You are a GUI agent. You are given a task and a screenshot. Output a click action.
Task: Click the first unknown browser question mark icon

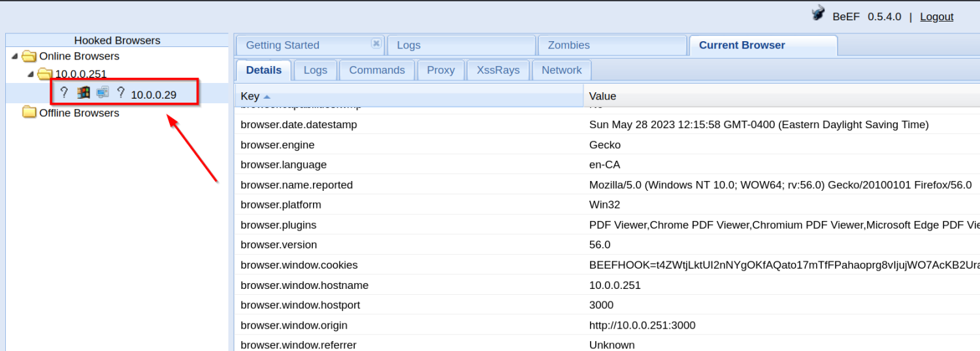click(x=64, y=93)
